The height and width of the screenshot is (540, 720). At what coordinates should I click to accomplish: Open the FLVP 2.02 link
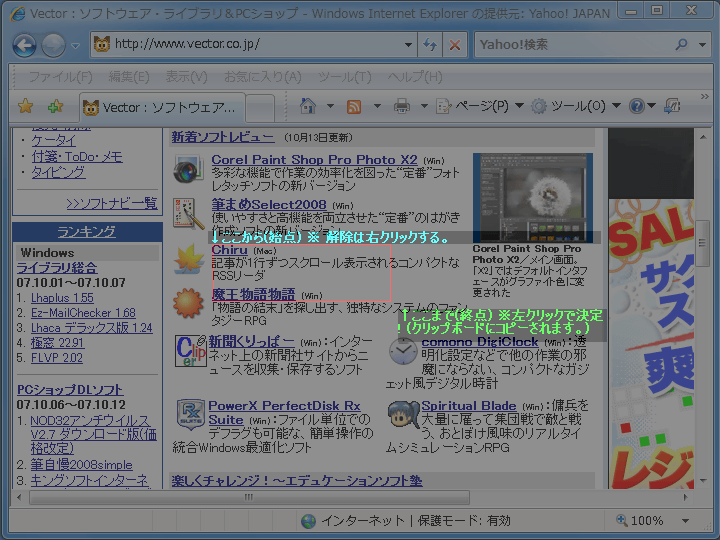[x=57, y=358]
